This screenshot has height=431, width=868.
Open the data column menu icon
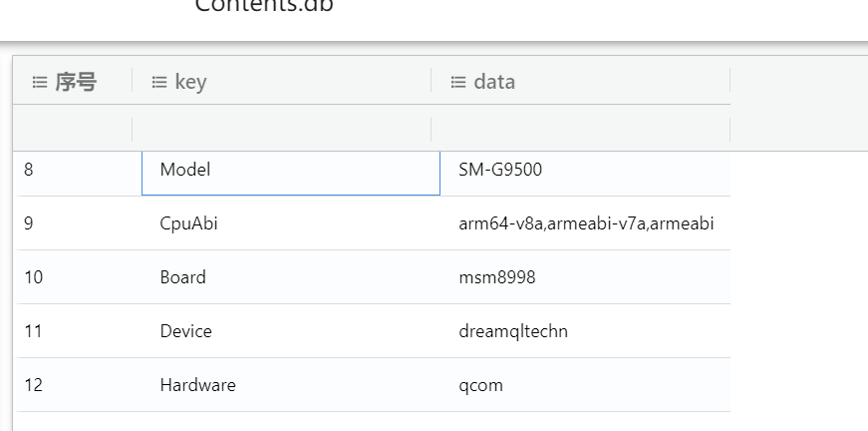457,83
